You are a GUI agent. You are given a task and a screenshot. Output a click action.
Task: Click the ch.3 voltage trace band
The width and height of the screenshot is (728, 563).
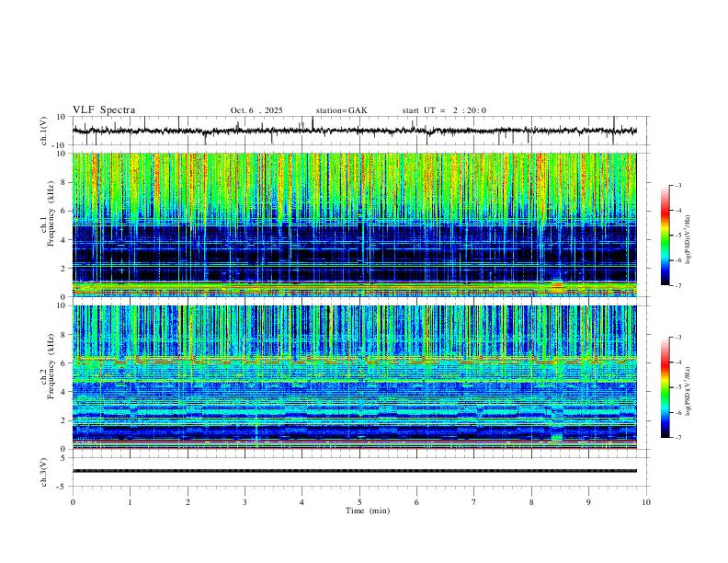point(355,471)
